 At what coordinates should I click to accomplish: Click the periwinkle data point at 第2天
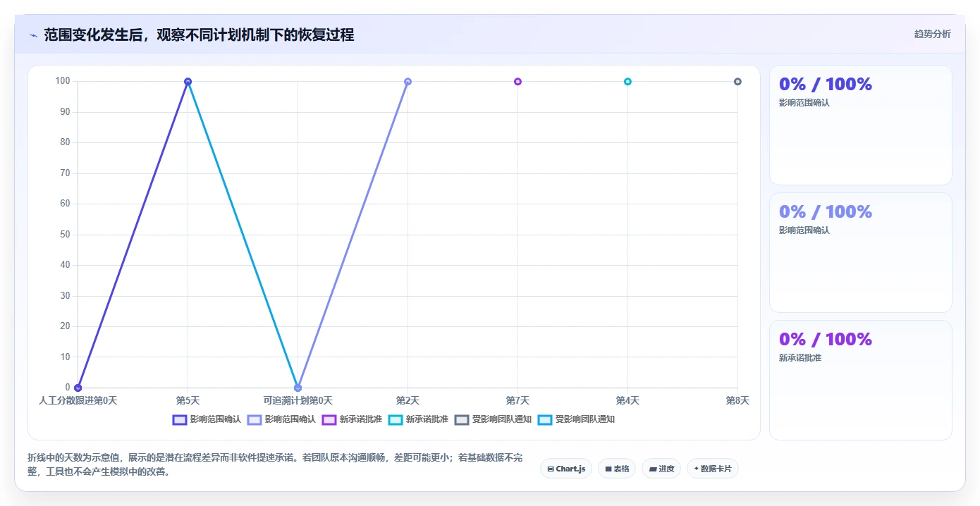pos(408,82)
